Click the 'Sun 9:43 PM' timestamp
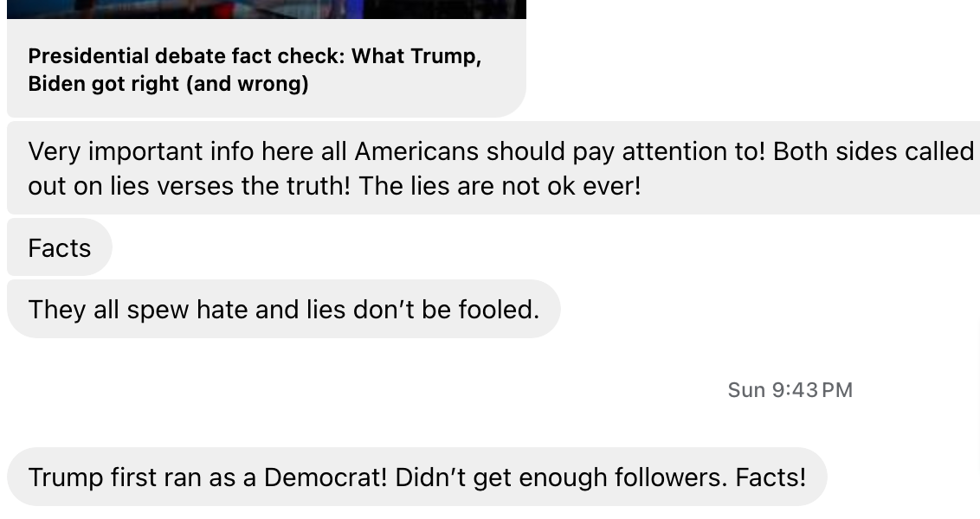Image resolution: width=980 pixels, height=519 pixels. [x=790, y=390]
